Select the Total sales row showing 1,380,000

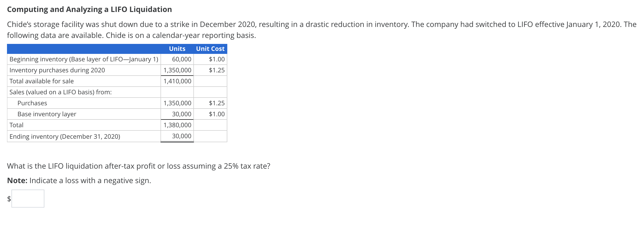pyautogui.click(x=177, y=125)
